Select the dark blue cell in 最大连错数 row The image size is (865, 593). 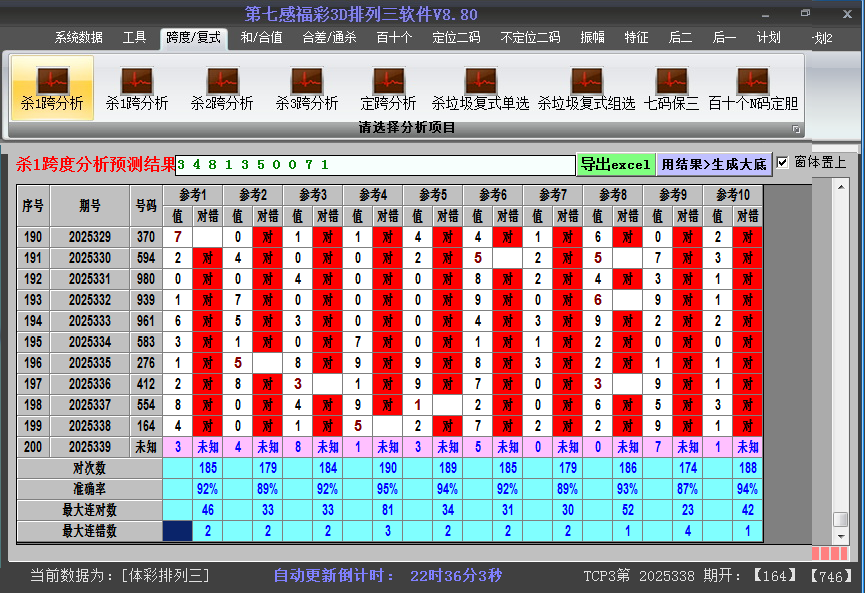[x=177, y=531]
